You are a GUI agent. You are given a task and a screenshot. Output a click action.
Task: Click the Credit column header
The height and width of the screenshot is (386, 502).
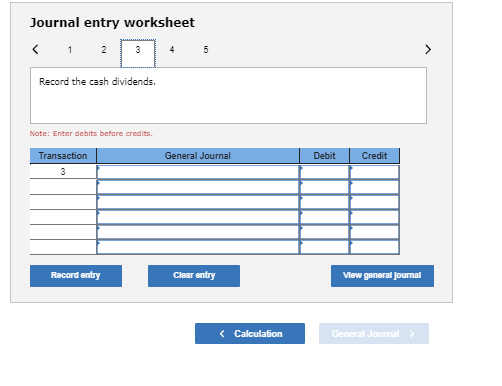pos(374,156)
